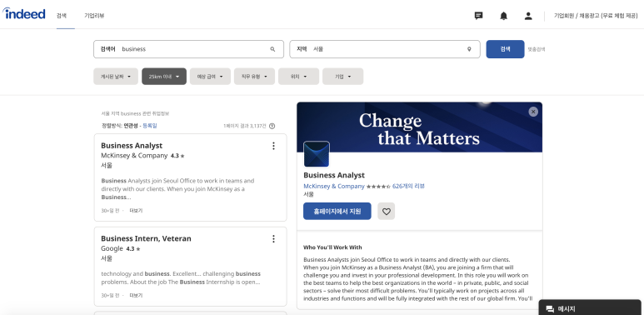Click the Who You'll Work With heading
The height and width of the screenshot is (315, 644).
(x=332, y=247)
